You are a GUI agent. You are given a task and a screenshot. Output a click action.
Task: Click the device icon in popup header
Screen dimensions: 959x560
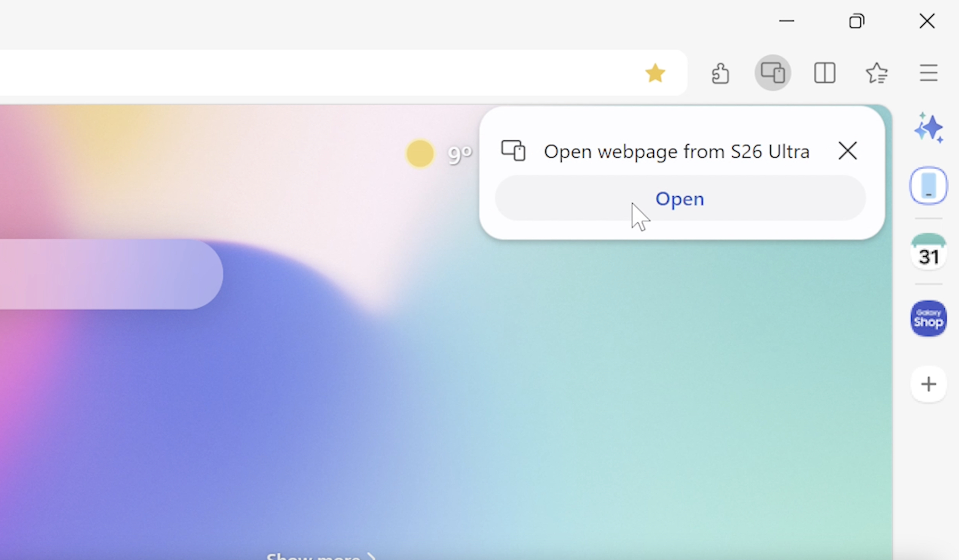click(513, 151)
